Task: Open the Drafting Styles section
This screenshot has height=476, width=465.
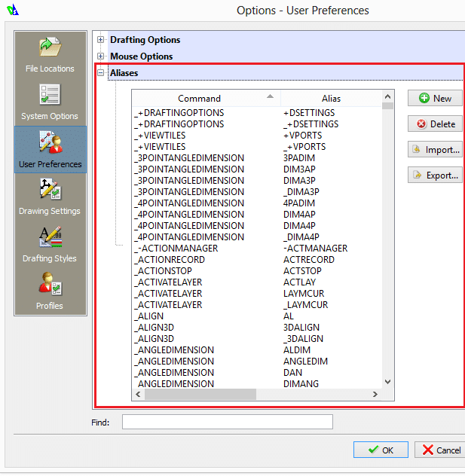Action: click(x=50, y=244)
